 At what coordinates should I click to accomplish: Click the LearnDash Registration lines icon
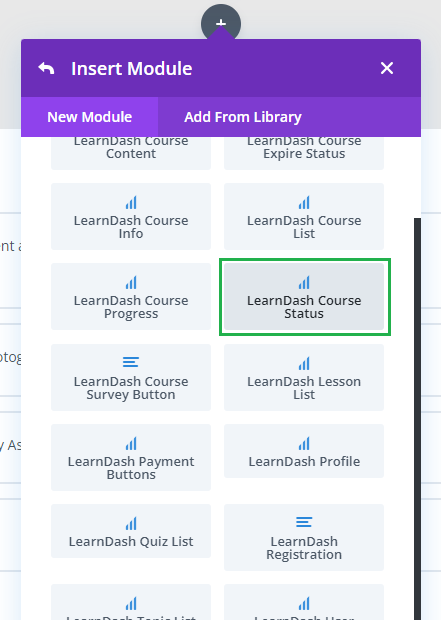click(304, 522)
